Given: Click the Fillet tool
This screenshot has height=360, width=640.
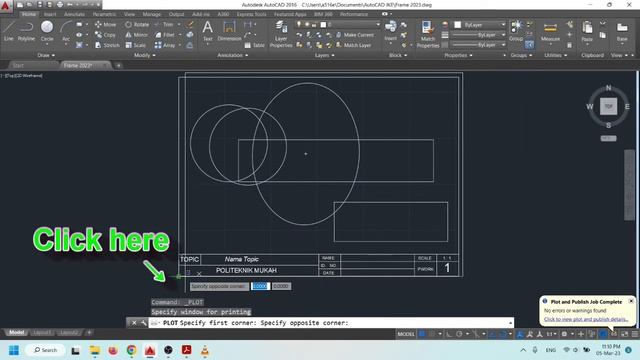Looking at the screenshot, I should coord(165,35).
